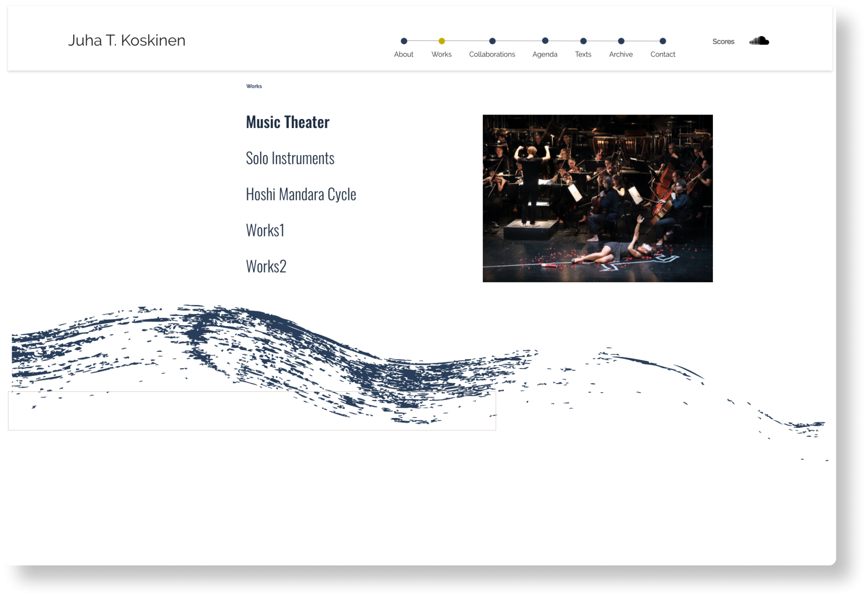Screen dimensions: 868x598
Task: Click the Texts navigation dot
Action: click(x=583, y=41)
